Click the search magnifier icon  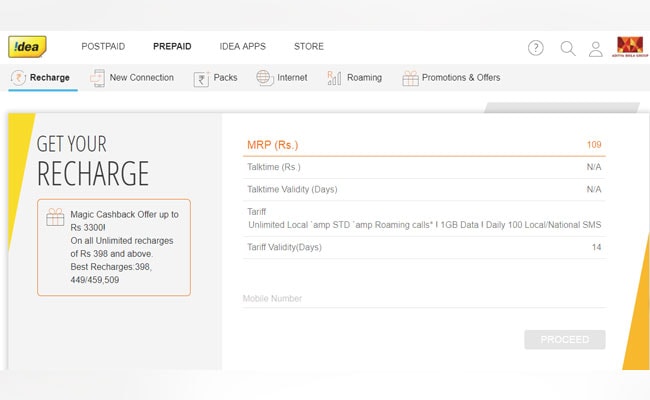(x=568, y=48)
